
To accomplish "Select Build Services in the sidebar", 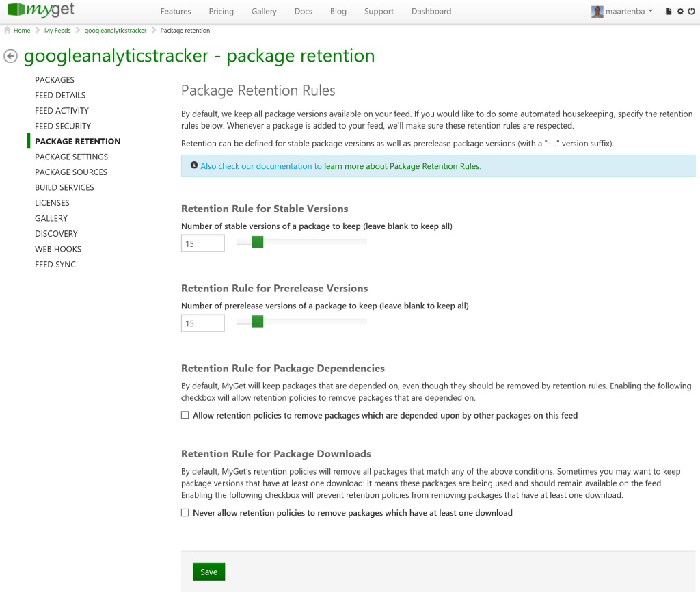I will pos(64,187).
